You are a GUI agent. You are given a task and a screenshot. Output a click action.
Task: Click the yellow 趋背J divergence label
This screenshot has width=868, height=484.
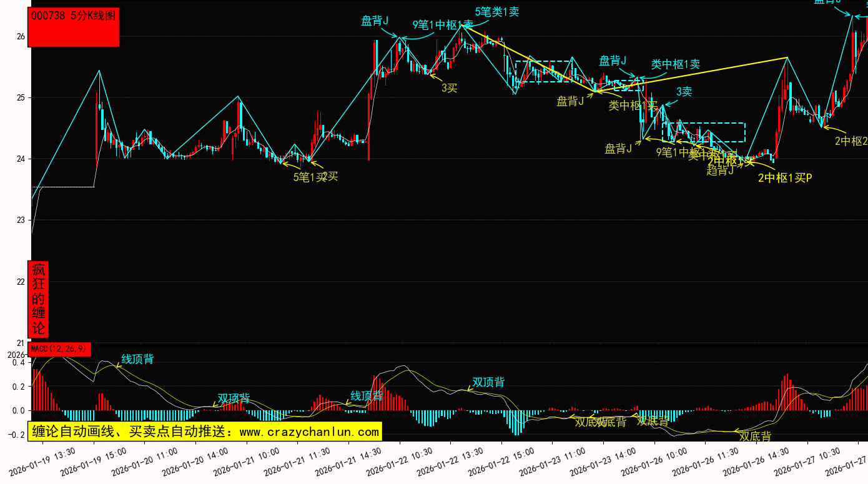pos(720,170)
